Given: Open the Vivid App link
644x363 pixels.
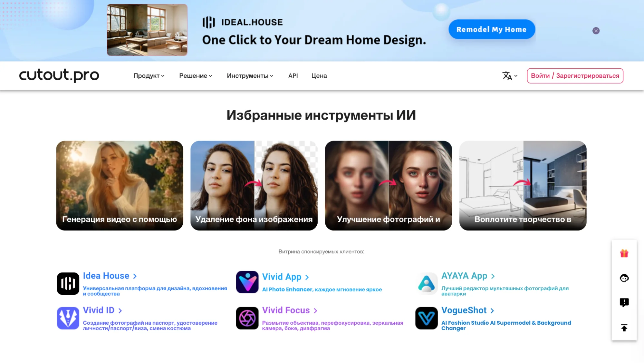Looking at the screenshot, I should [285, 277].
